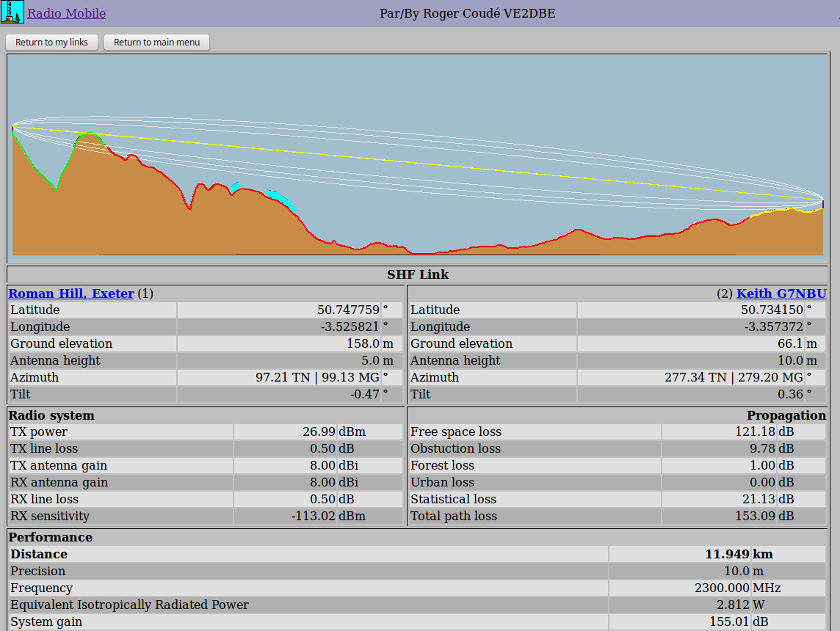The image size is (840, 631).
Task: Click the first green-outlined hill peak in the profile
Action: click(x=89, y=134)
